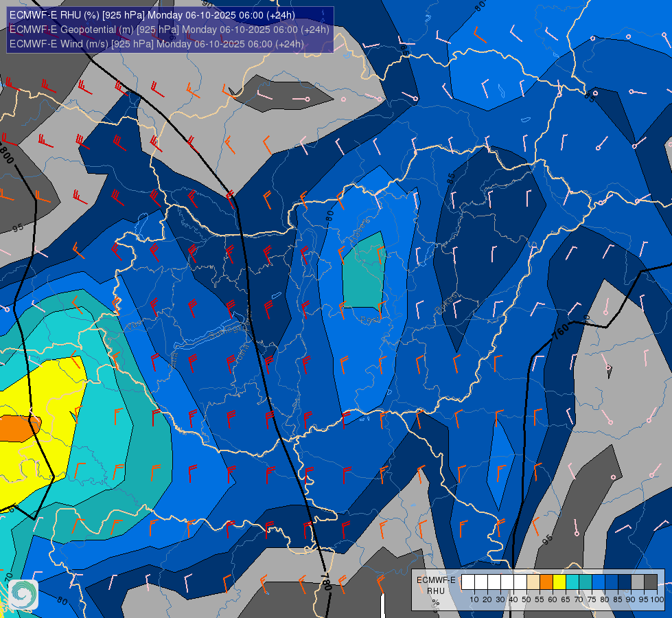Click the legend tick label 10
This screenshot has width=672, height=618.
(474, 599)
